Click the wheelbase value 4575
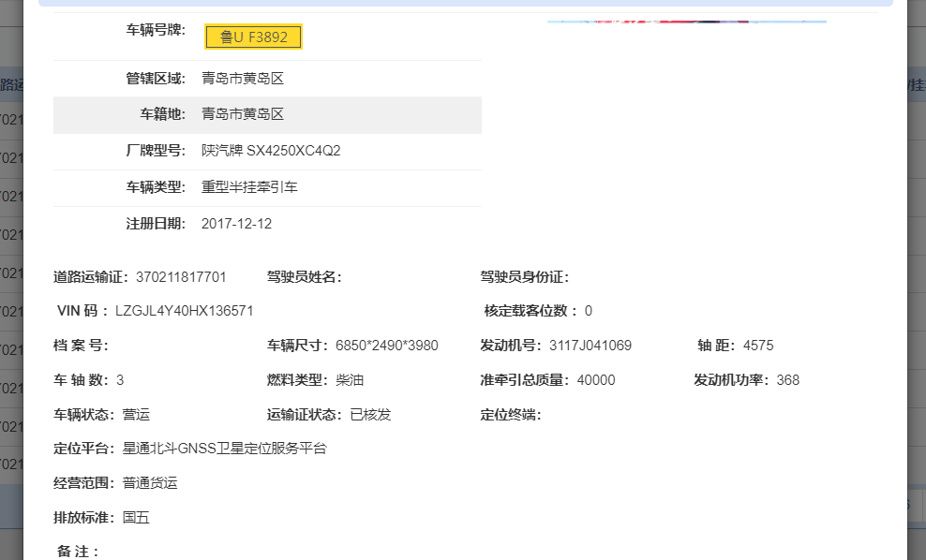This screenshot has width=926, height=560. pyautogui.click(x=757, y=346)
